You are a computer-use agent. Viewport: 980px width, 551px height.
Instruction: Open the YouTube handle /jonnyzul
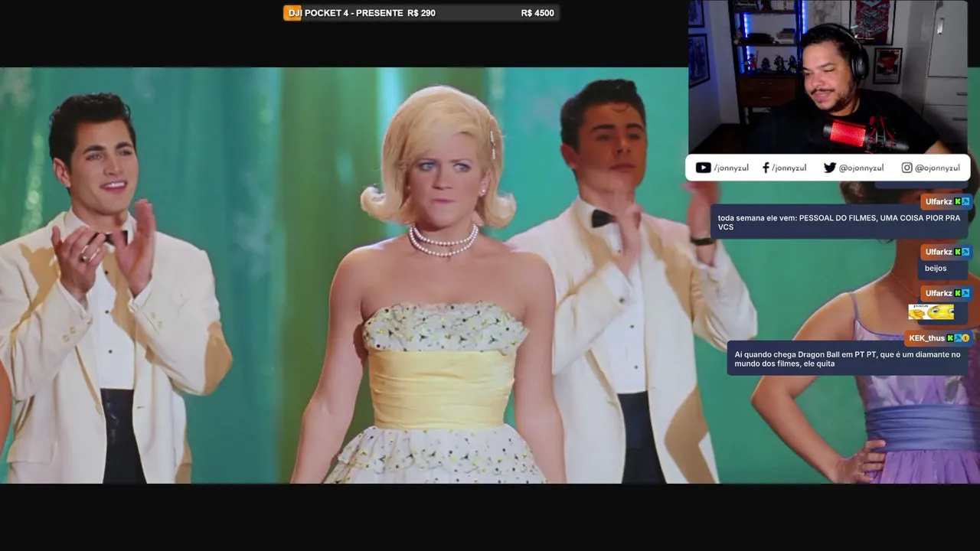point(731,168)
